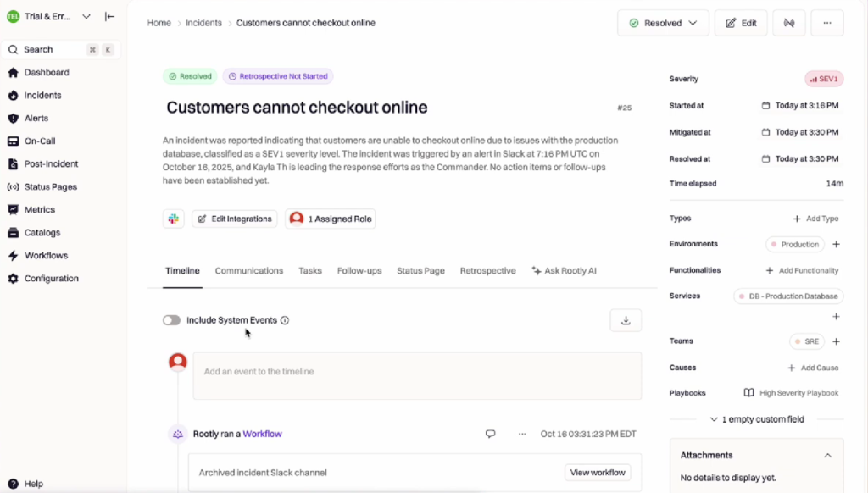Collapse the left navigation sidebar
Screen dimensions: 868x493
click(109, 16)
